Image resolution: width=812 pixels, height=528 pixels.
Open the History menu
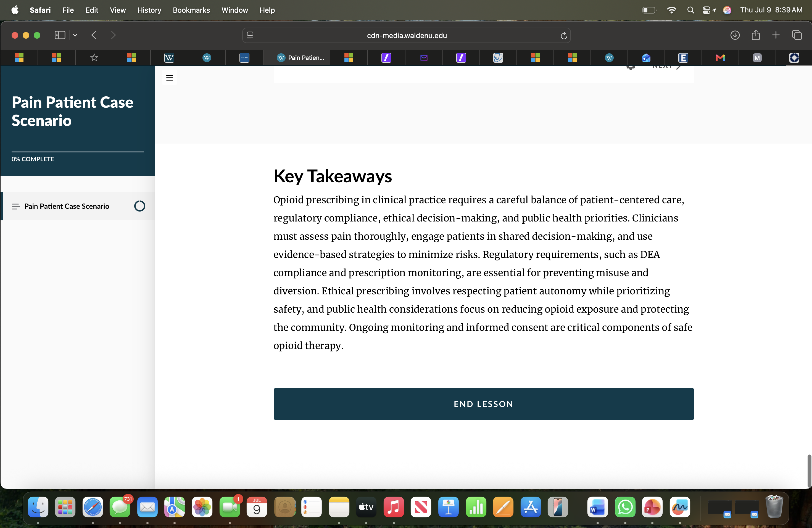click(149, 10)
